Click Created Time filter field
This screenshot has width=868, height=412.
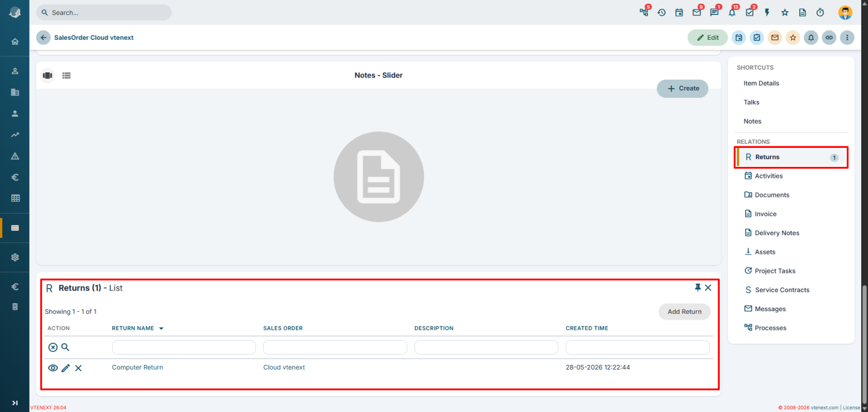point(638,347)
